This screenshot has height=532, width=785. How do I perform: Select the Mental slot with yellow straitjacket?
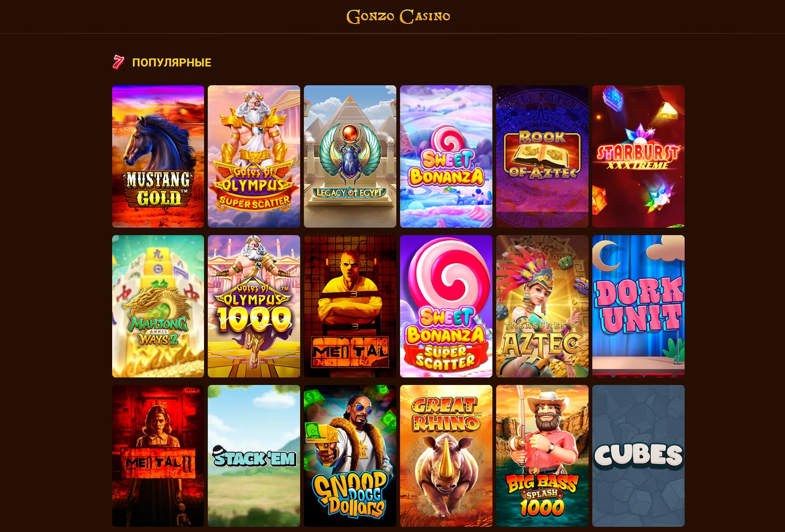[x=350, y=306]
